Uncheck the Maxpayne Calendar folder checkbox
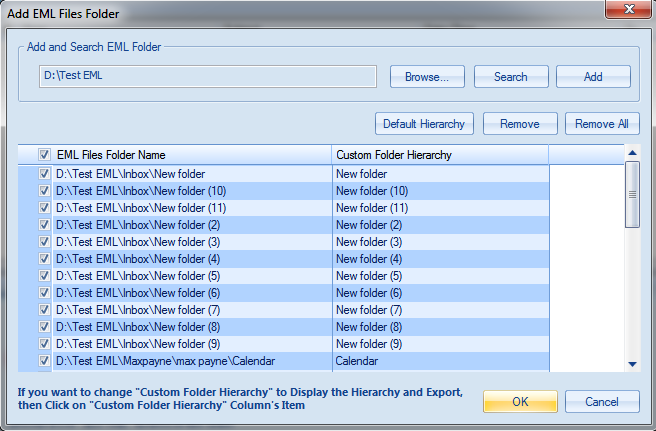This screenshot has height=431, width=656. (x=44, y=361)
